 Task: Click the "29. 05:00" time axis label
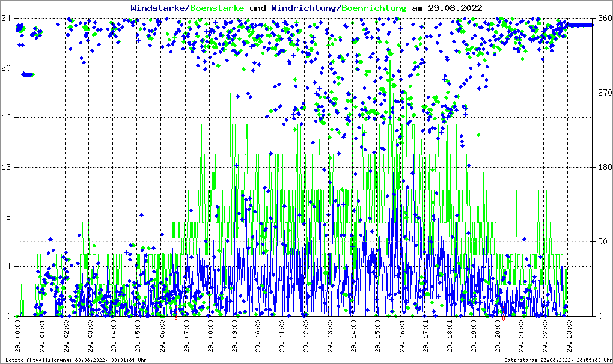pyautogui.click(x=138, y=336)
